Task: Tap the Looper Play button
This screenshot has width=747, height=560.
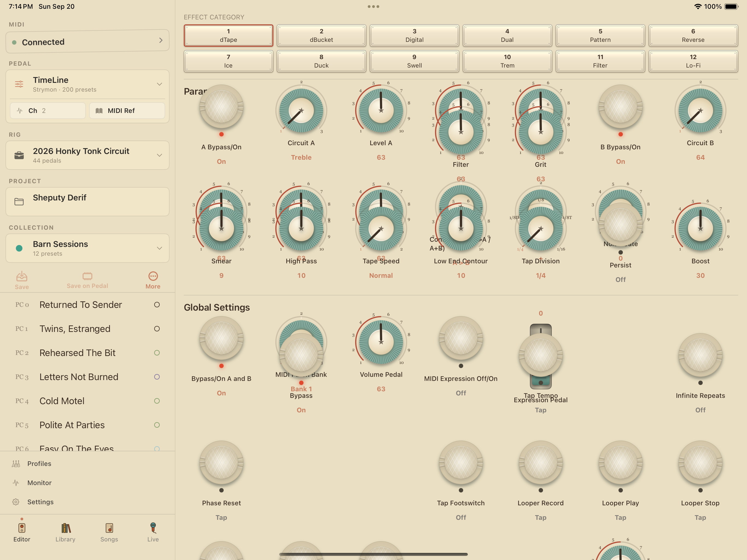Action: [x=620, y=462]
